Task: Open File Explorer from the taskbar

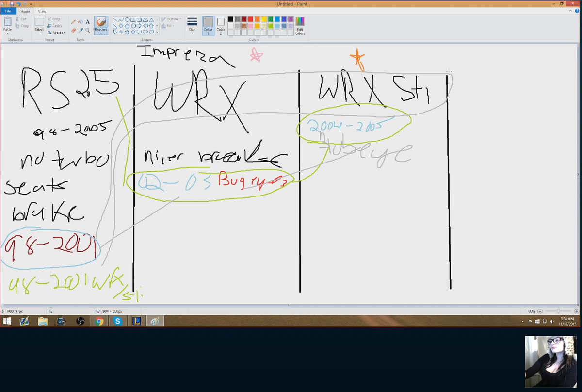Action: tap(43, 321)
